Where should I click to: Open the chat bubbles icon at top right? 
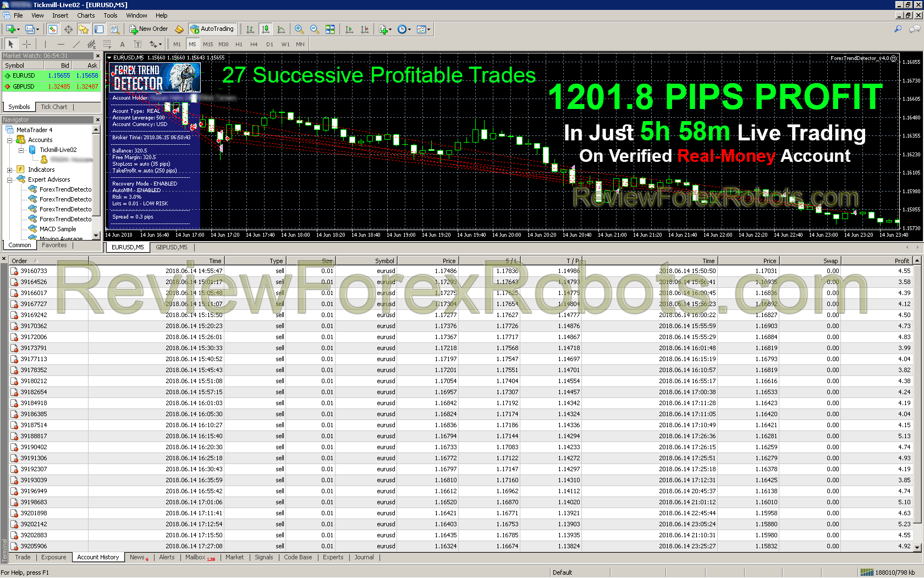pyautogui.click(x=915, y=29)
